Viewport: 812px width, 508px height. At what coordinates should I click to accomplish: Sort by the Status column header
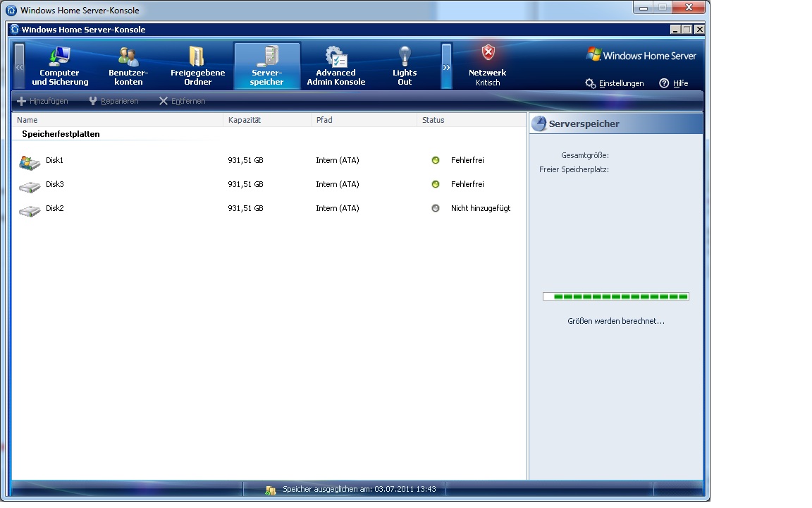(472, 120)
